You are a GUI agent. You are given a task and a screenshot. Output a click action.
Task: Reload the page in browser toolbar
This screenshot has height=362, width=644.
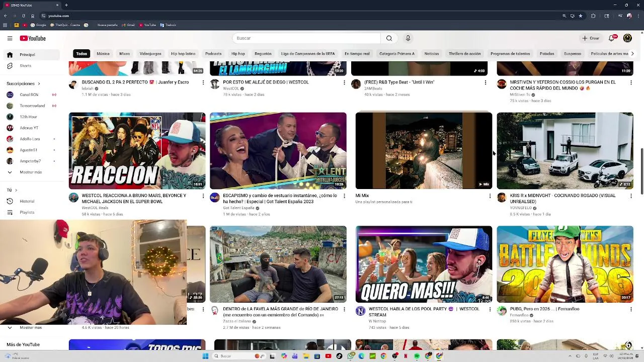click(23, 16)
